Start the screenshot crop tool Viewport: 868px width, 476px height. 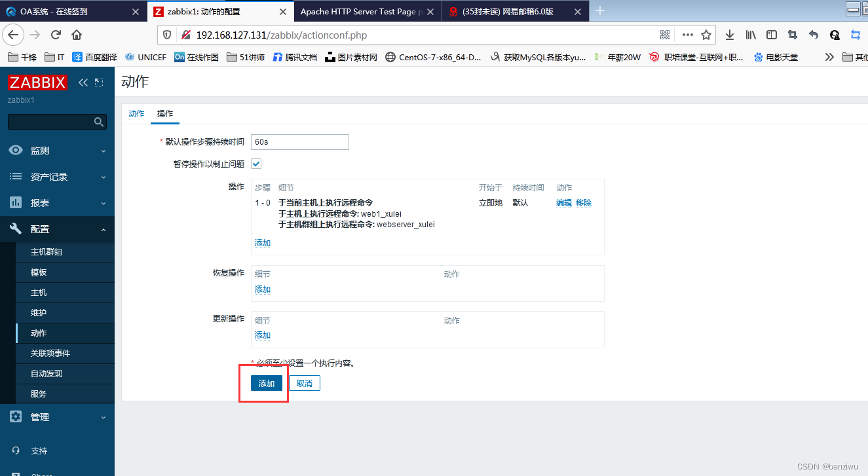point(793,35)
